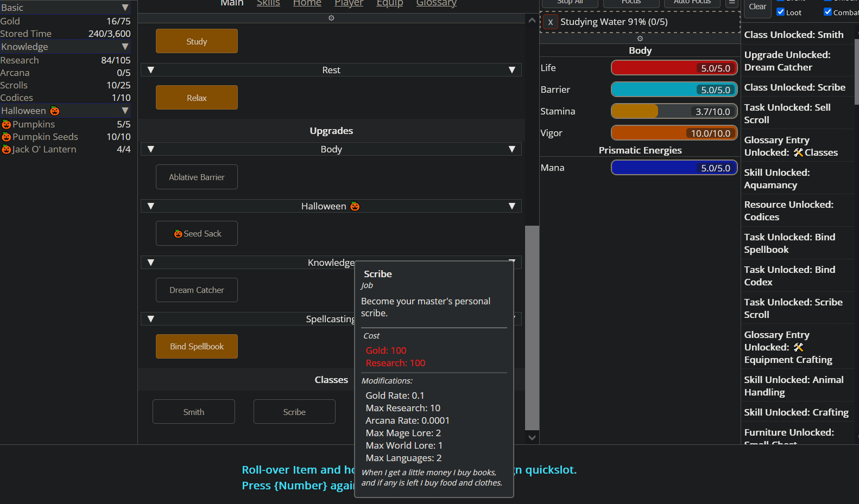Screen dimensions: 859x504
Task: Toggle the Combat log filter checkbox
Action: coord(828,12)
